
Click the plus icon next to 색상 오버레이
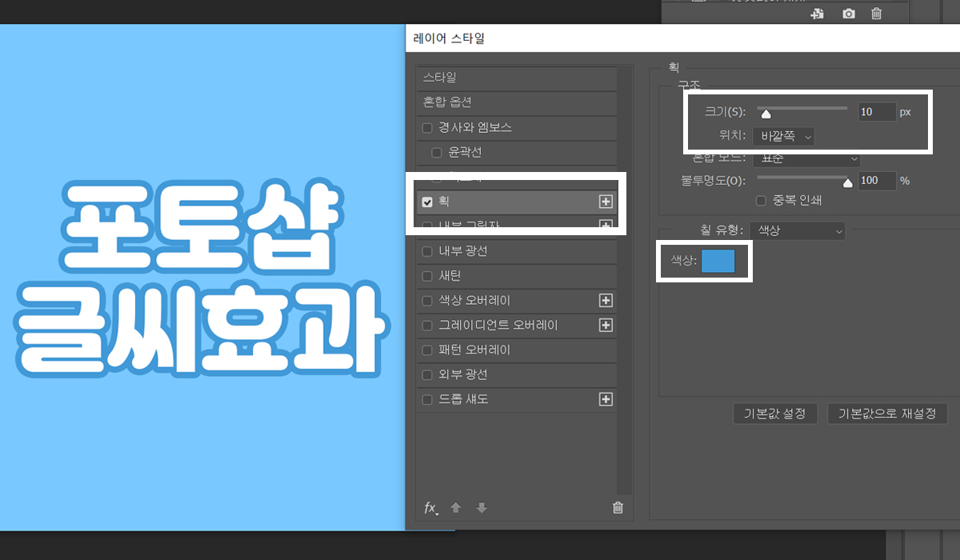click(606, 301)
